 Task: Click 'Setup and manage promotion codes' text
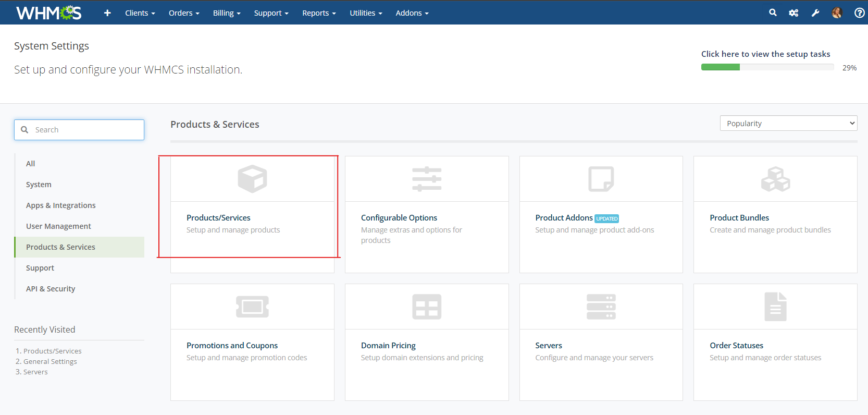(x=246, y=358)
